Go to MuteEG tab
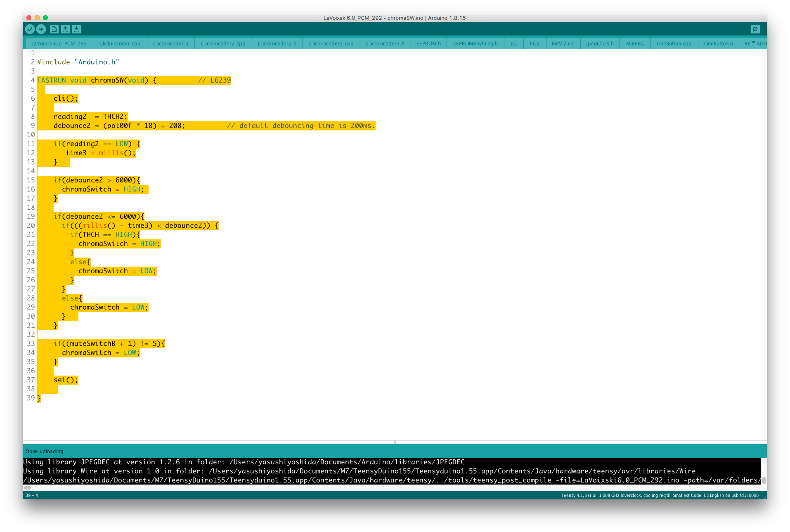 tap(635, 43)
